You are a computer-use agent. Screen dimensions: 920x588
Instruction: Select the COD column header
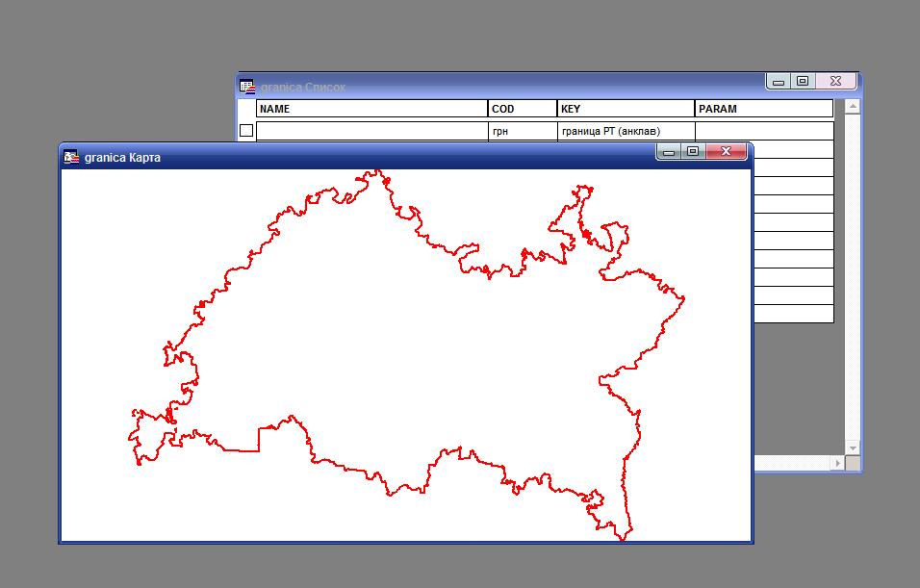pos(523,109)
